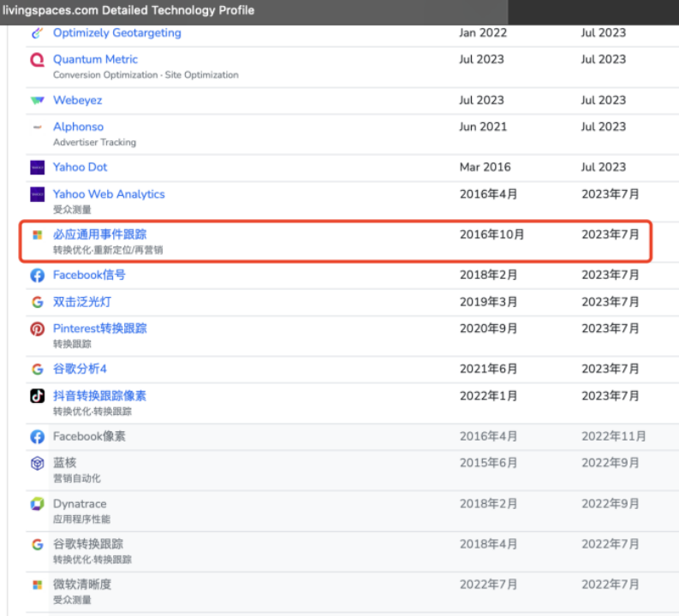Click the Facebook icon beside Facebook像素
Image resolution: width=679 pixels, height=616 pixels.
click(x=37, y=436)
